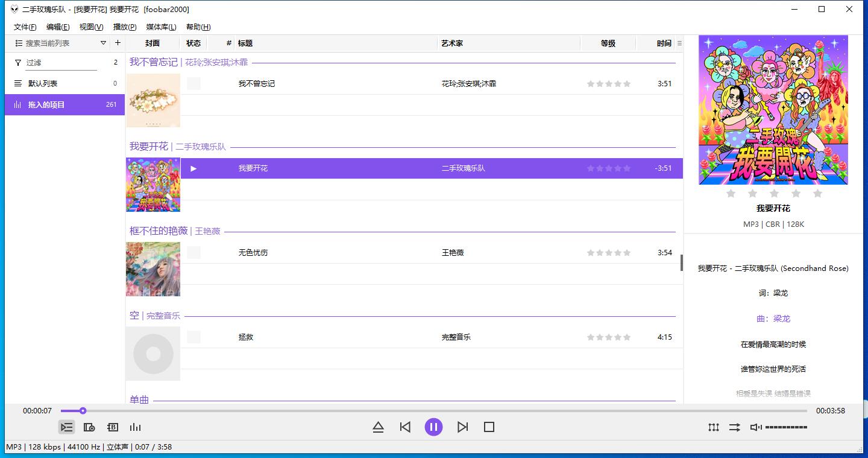The width and height of the screenshot is (868, 458).
Task: Click the filter funnel icon
Action: tap(17, 62)
